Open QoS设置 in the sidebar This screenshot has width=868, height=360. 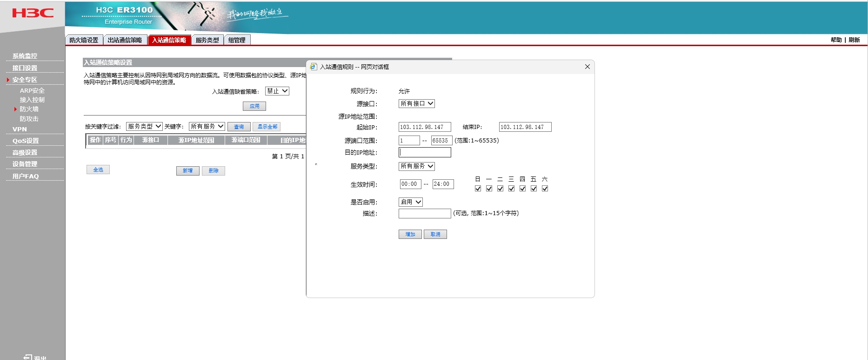pos(26,141)
